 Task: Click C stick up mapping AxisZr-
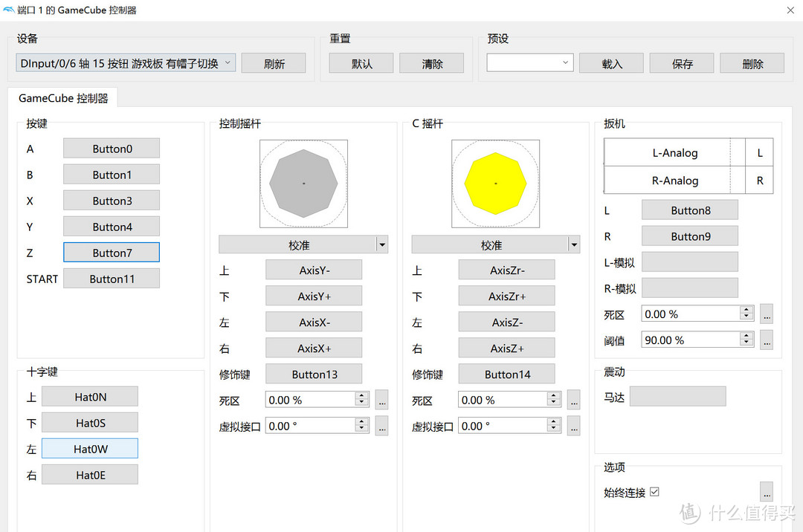point(506,270)
